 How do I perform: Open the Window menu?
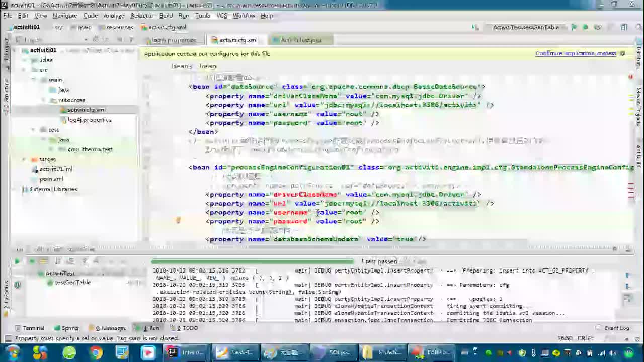[244, 16]
